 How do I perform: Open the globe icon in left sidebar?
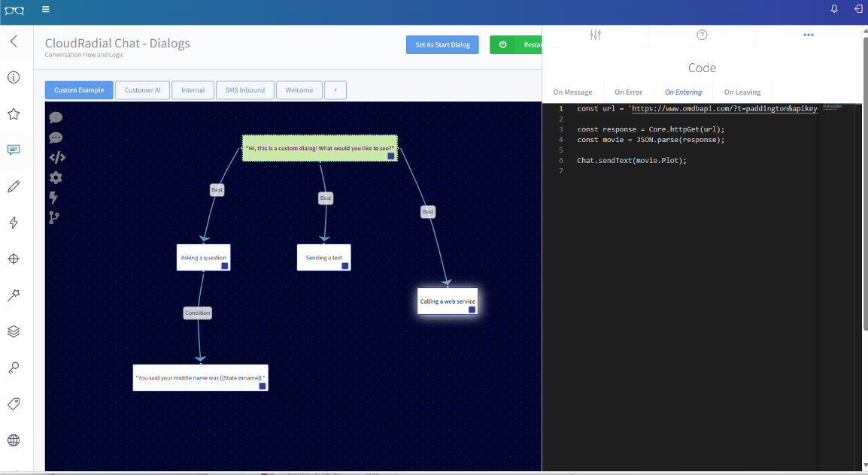point(14,440)
